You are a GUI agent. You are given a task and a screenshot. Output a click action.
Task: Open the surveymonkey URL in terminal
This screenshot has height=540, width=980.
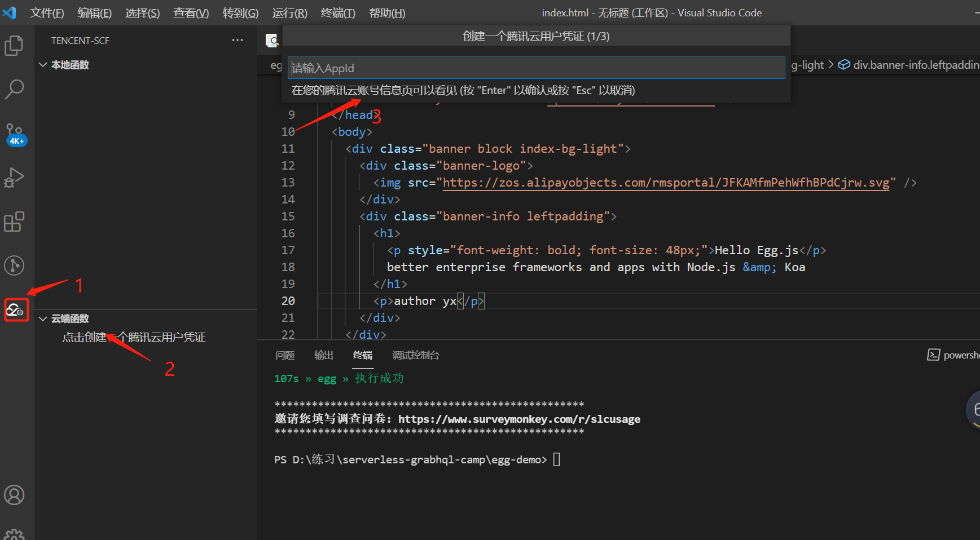[x=519, y=419]
